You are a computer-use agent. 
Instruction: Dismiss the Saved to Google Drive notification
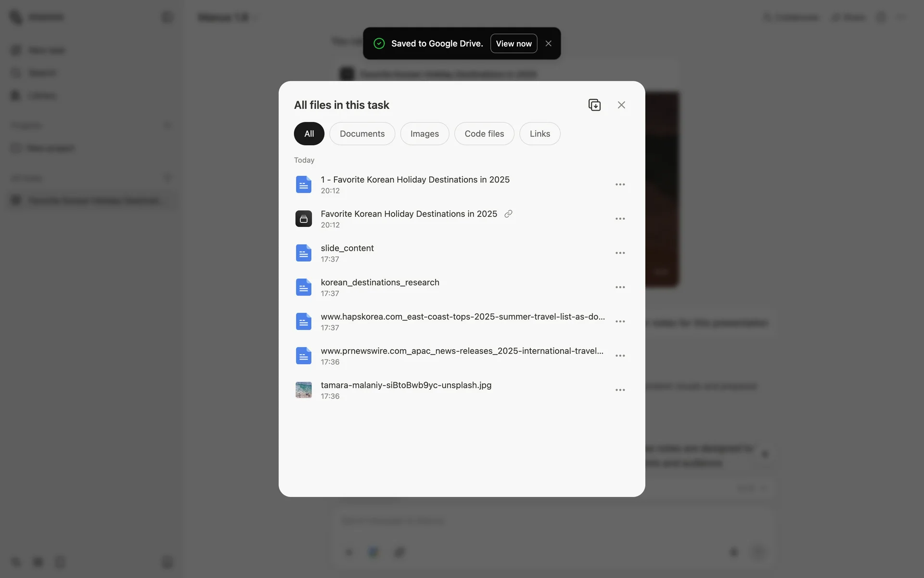pos(548,43)
